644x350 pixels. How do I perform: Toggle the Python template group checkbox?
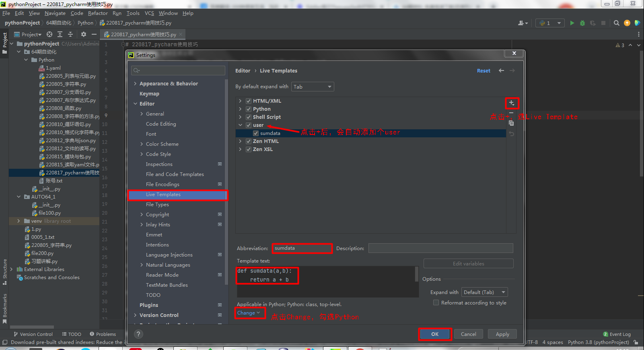(x=249, y=109)
